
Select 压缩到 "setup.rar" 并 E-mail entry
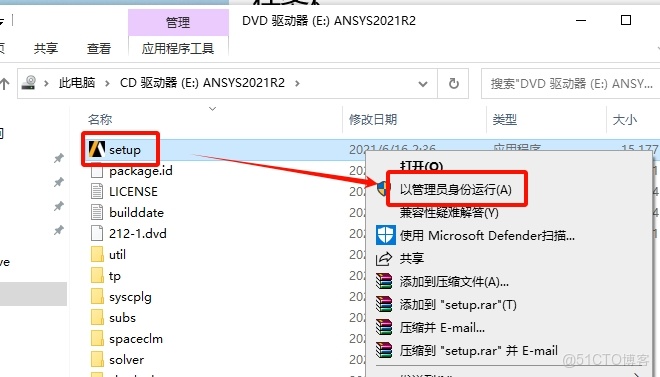[x=479, y=350]
